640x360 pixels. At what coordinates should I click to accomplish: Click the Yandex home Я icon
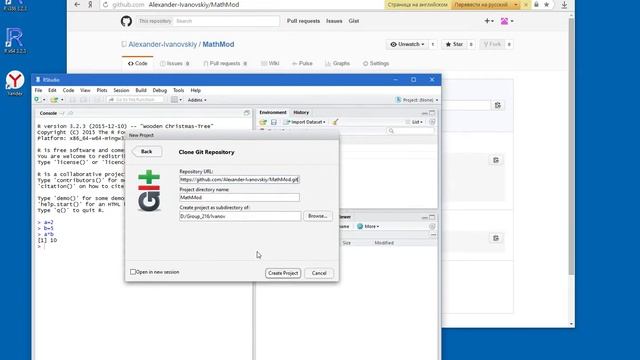tap(90, 4)
